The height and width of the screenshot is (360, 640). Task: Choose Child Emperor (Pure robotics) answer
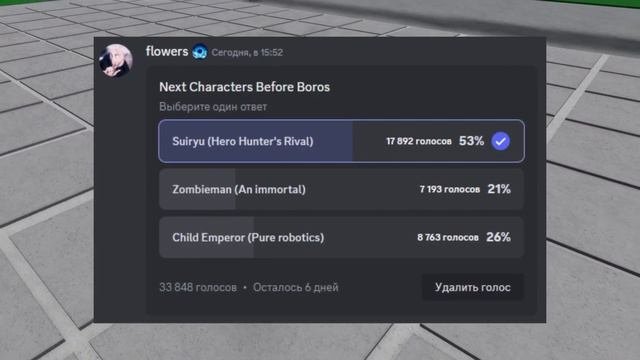(x=341, y=237)
